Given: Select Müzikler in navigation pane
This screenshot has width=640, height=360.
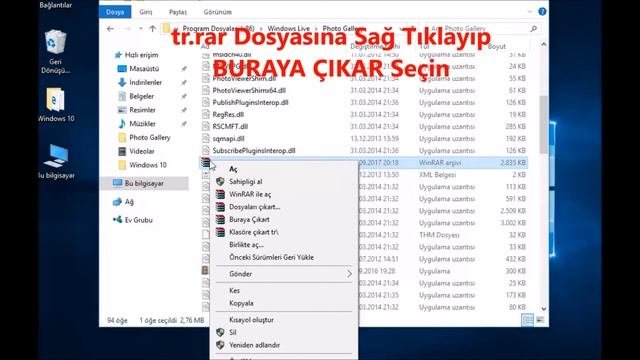Looking at the screenshot, I should pyautogui.click(x=142, y=124).
